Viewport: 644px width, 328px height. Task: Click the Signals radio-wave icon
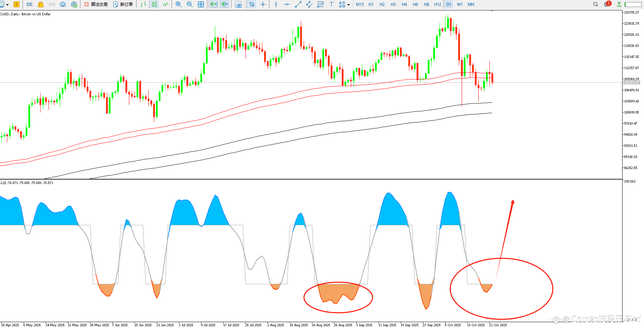coord(52,5)
